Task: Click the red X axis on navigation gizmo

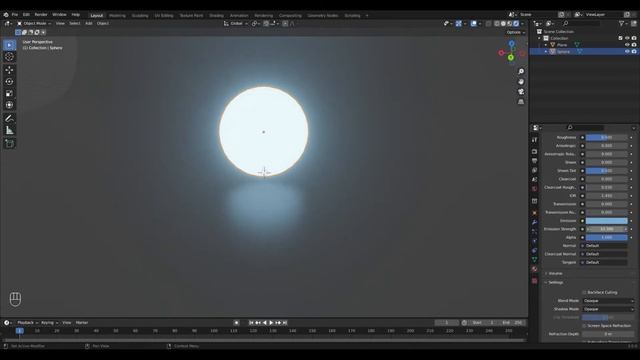Action: tap(502, 53)
